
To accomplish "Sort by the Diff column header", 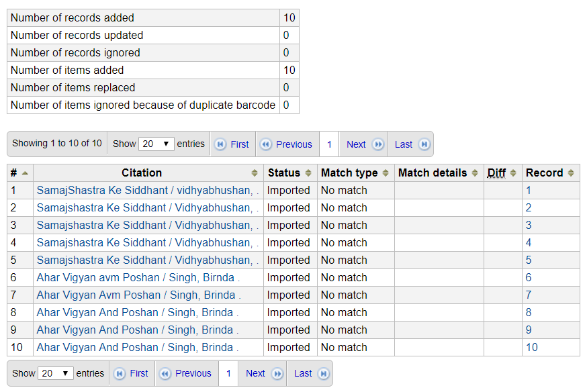I will point(502,173).
